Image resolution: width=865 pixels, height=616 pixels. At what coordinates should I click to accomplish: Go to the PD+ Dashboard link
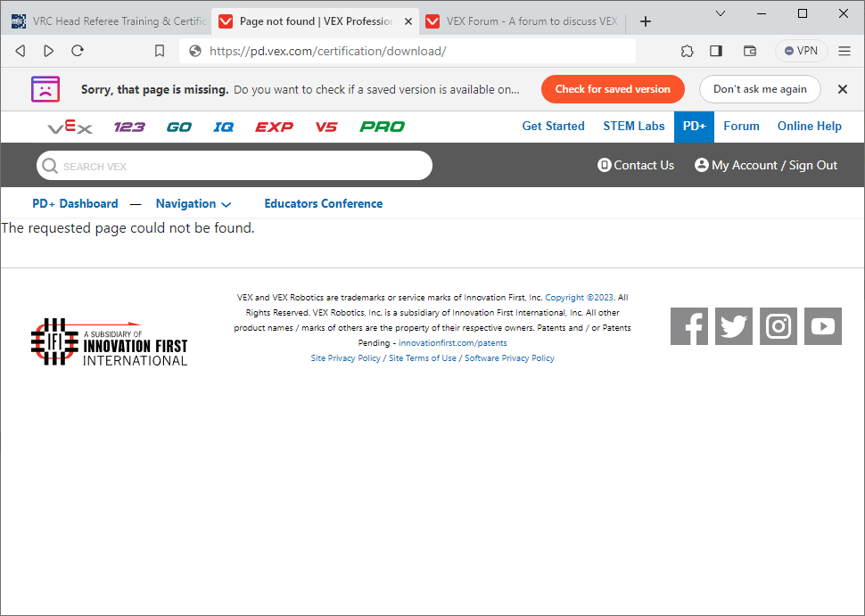[x=75, y=203]
